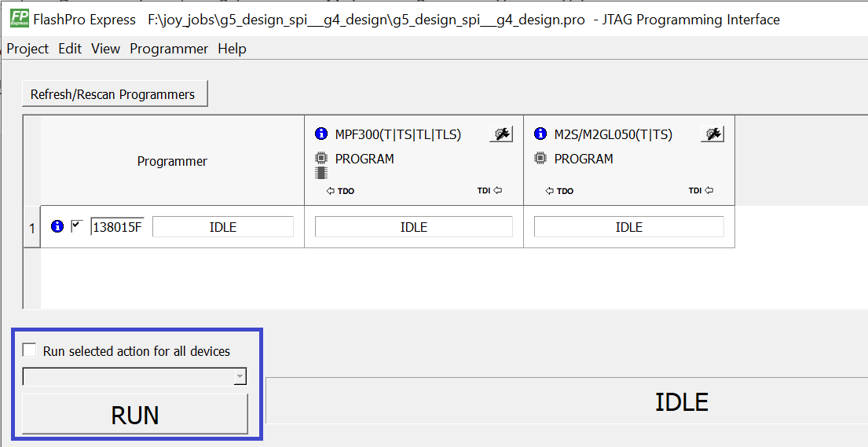Click the MPF300 device info icon

click(320, 134)
